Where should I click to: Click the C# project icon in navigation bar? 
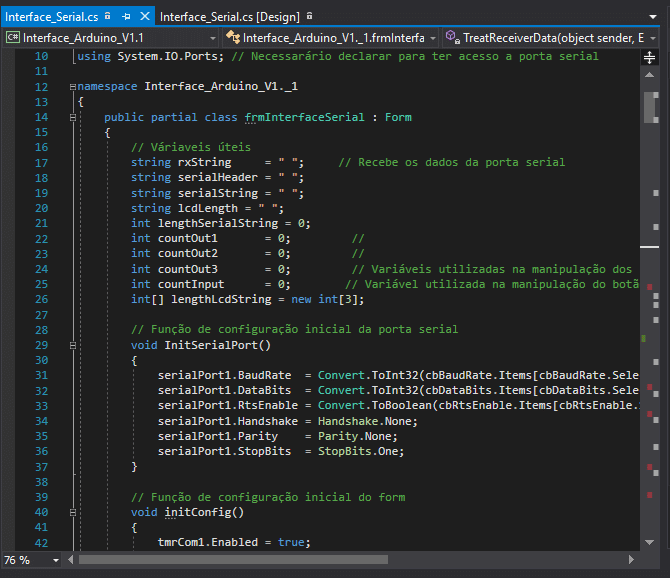tap(13, 38)
